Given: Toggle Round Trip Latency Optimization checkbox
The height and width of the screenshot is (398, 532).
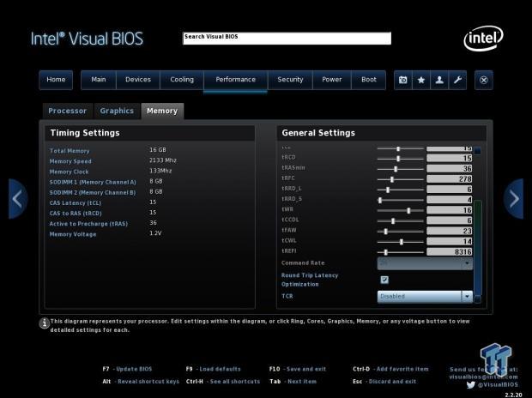Looking at the screenshot, I should point(384,280).
